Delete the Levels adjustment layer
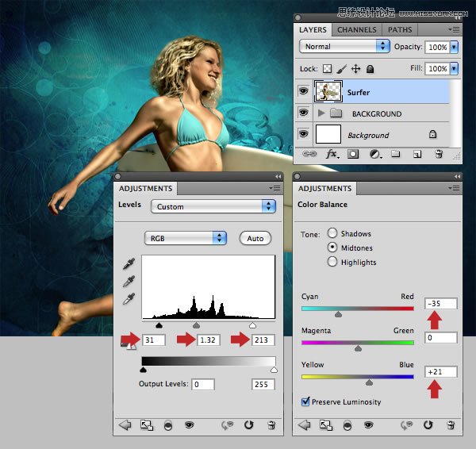The width and height of the screenshot is (476, 449). click(271, 425)
